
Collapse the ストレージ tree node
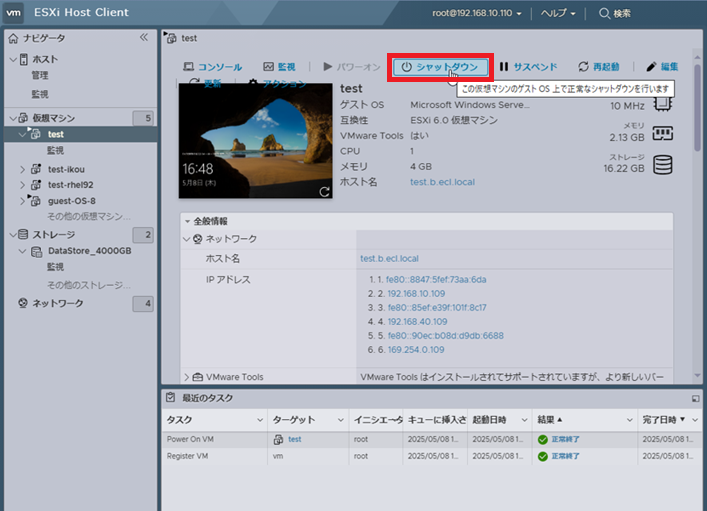[x=13, y=235]
